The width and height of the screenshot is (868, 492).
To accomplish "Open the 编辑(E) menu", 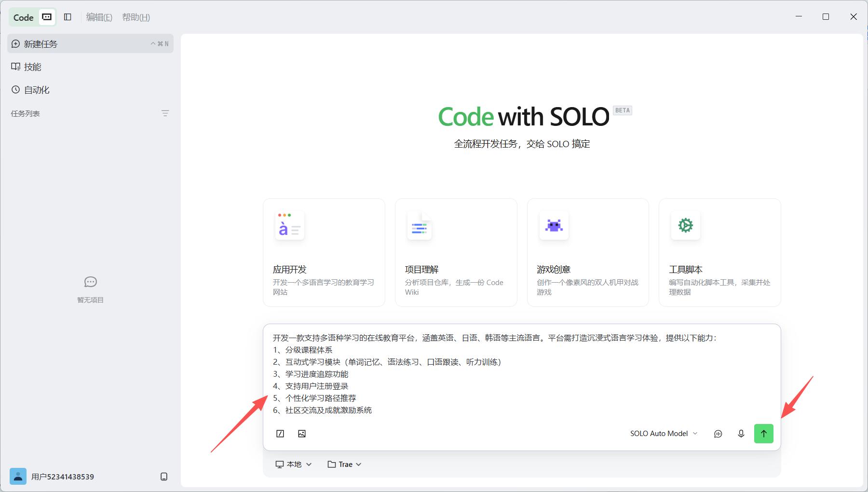I will (x=99, y=17).
